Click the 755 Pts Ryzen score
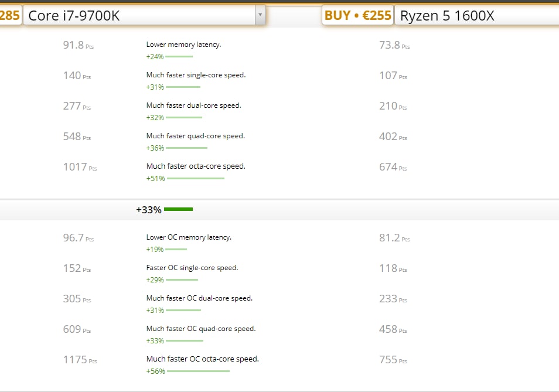 pyautogui.click(x=393, y=360)
